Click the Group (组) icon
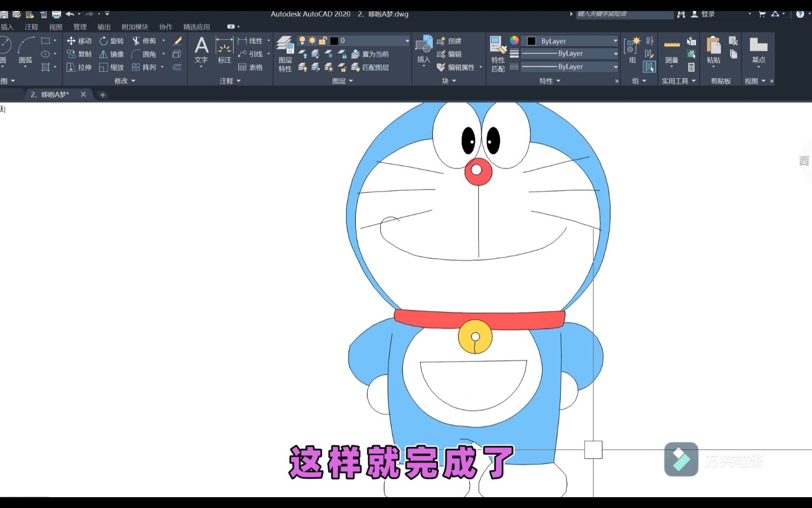This screenshot has width=812, height=508. point(632,50)
